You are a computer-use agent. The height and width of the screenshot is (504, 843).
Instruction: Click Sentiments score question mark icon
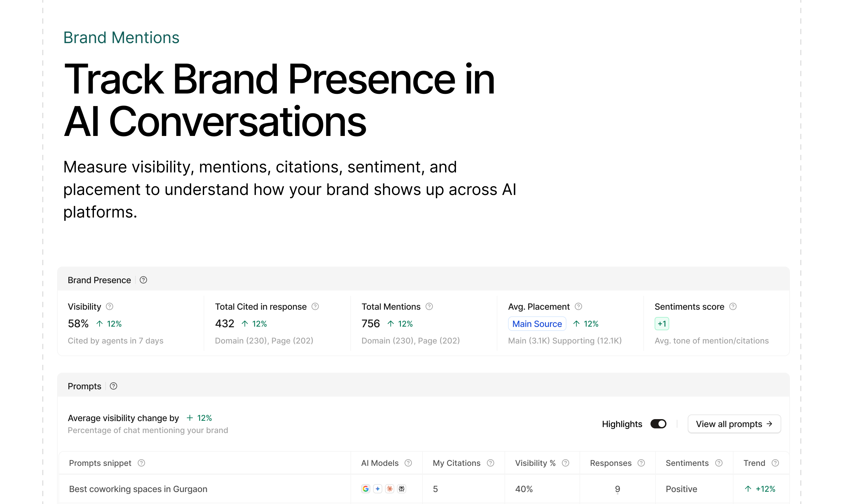(x=733, y=306)
